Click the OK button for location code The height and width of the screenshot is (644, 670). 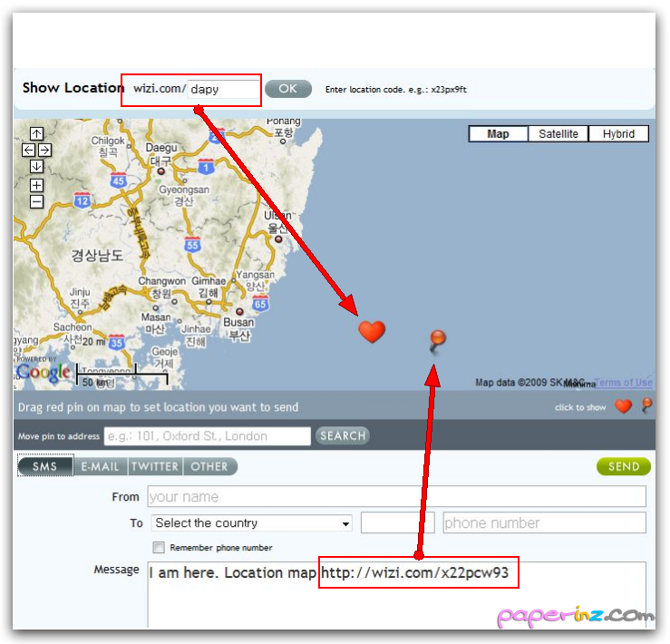pyautogui.click(x=288, y=89)
